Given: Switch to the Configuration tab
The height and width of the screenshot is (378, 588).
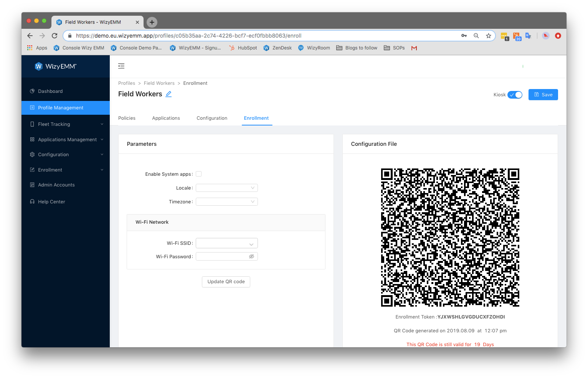Looking at the screenshot, I should [212, 118].
